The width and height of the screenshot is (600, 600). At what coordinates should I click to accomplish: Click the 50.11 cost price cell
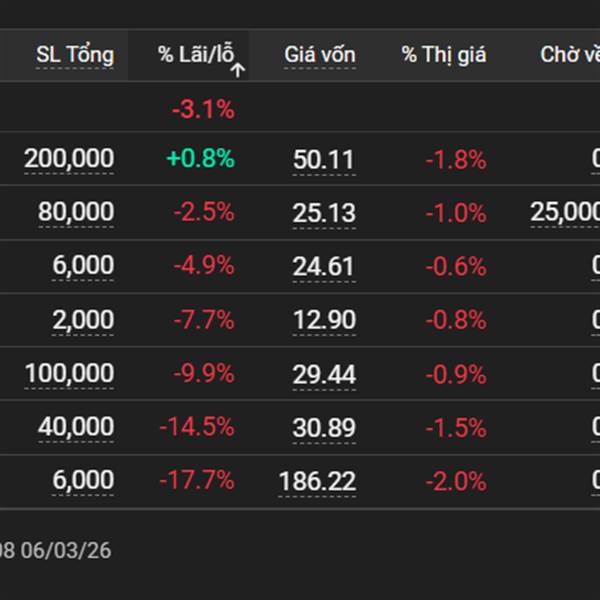324,159
